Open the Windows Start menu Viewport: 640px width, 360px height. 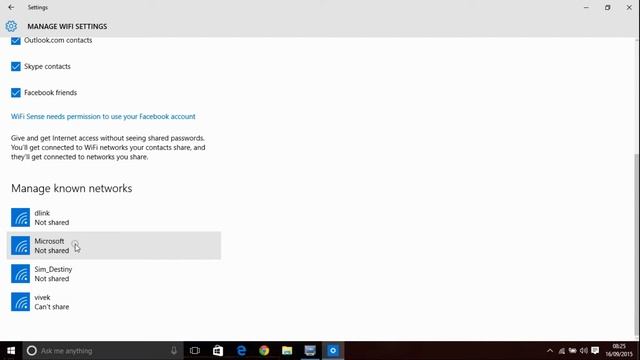click(11, 351)
